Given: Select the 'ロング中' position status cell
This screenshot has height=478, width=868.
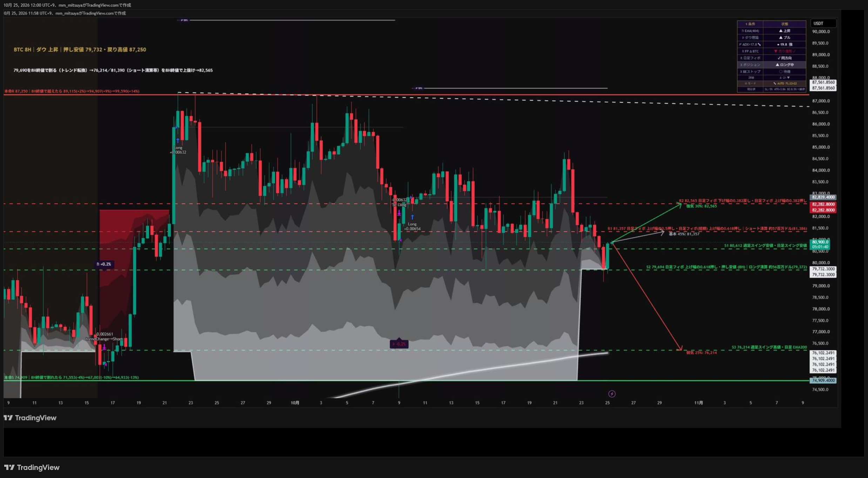Looking at the screenshot, I should click(785, 65).
